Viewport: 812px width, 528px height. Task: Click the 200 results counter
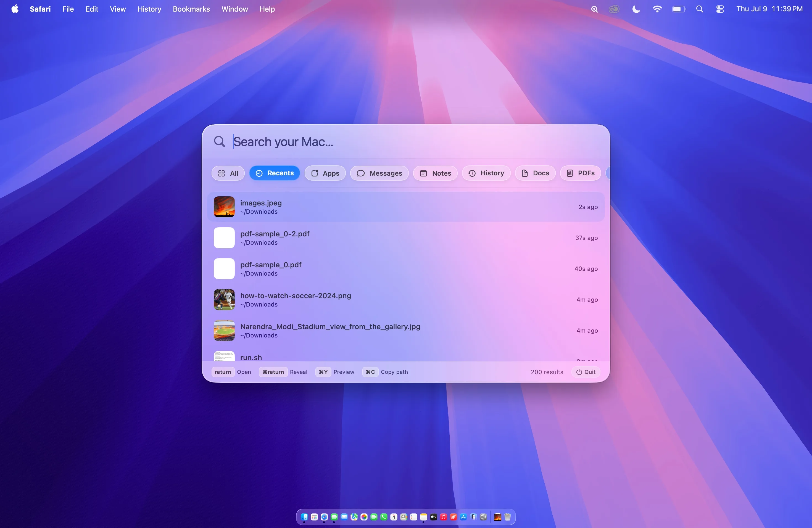click(x=547, y=372)
